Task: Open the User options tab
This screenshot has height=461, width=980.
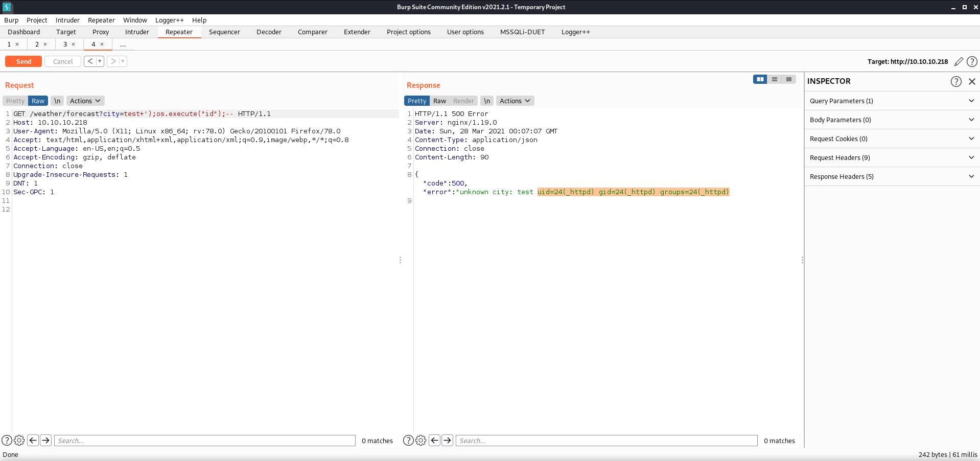Action: point(465,32)
